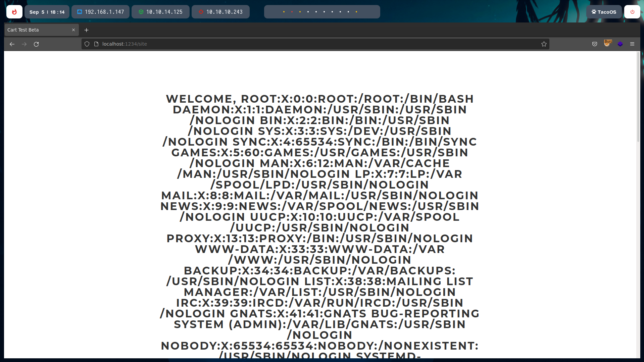This screenshot has width=644, height=362.
Task: Click the purple extension icon in toolbar
Action: 620,44
